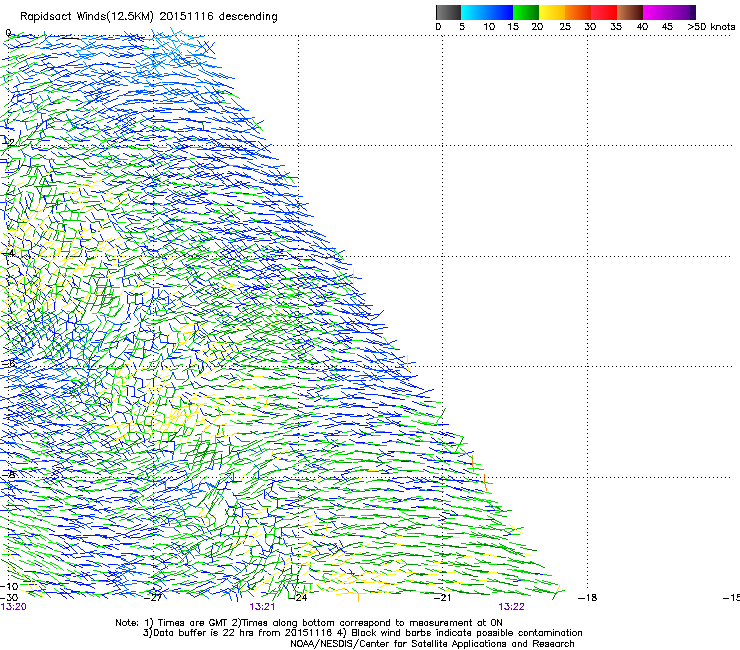Image resolution: width=740 pixels, height=650 pixels.
Task: Click the latitude axis label '-2'
Action: (x=9, y=142)
